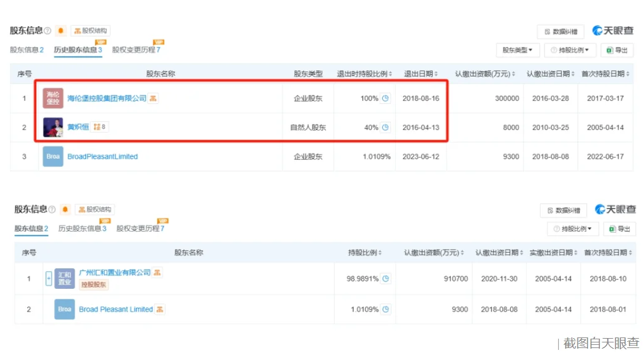Image resolution: width=644 pixels, height=353 pixels.
Task: Open 黄炽恒 profile photo
Action: (x=53, y=128)
